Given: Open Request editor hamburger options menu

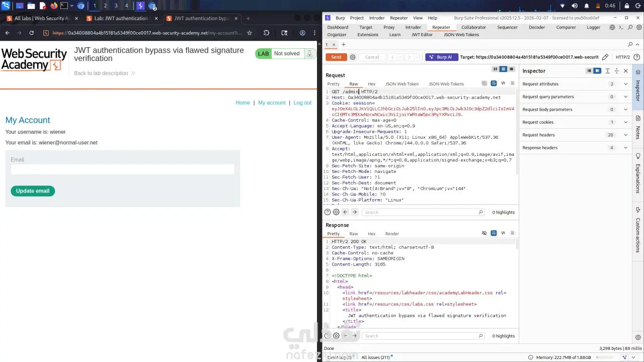Looking at the screenshot, I should point(512,83).
